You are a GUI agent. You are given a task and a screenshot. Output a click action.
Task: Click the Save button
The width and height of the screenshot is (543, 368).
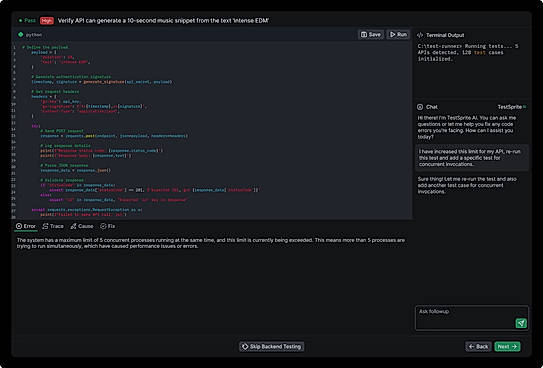371,35
